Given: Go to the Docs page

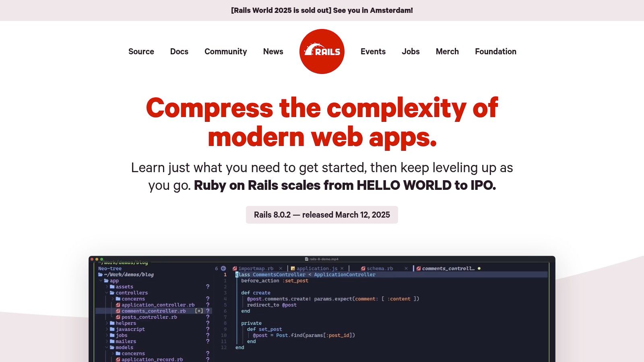Looking at the screenshot, I should coord(179,51).
